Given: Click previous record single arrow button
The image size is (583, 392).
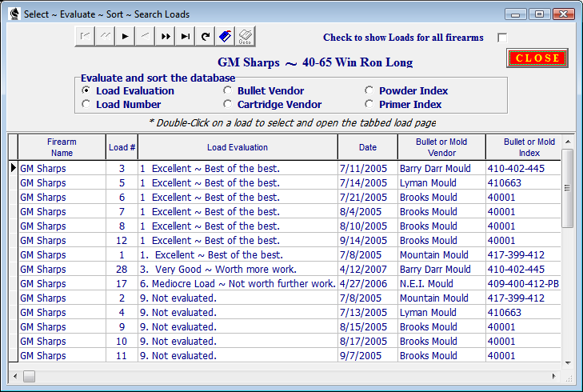Looking at the screenshot, I should 145,36.
